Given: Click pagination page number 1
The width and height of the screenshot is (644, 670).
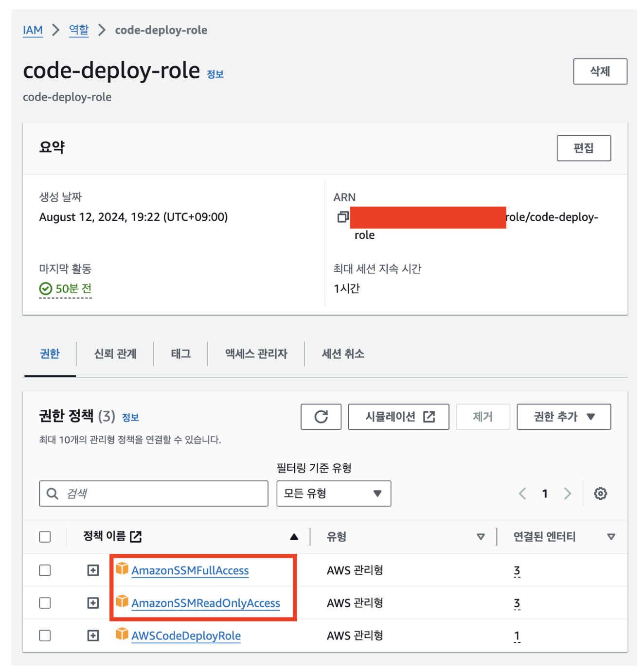Looking at the screenshot, I should click(545, 494).
